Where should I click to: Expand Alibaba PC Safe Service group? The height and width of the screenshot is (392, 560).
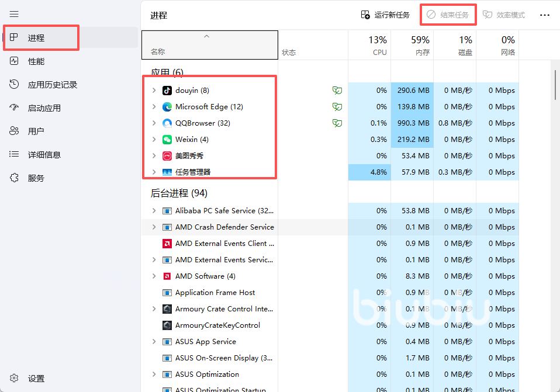154,211
